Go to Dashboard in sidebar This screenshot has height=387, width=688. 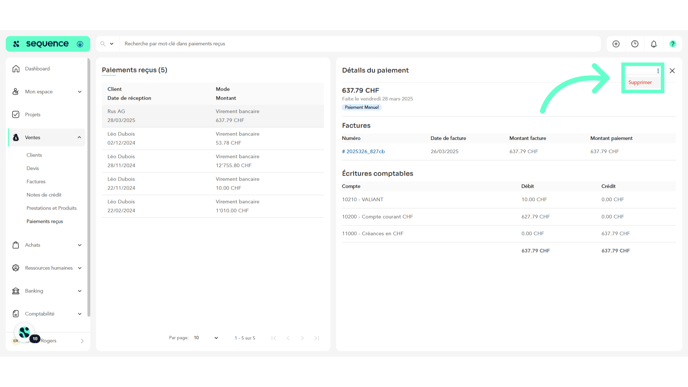coord(37,69)
